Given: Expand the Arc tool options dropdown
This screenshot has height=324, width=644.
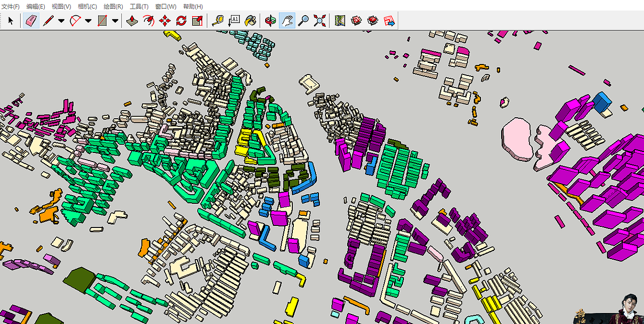Looking at the screenshot, I should click(88, 21).
